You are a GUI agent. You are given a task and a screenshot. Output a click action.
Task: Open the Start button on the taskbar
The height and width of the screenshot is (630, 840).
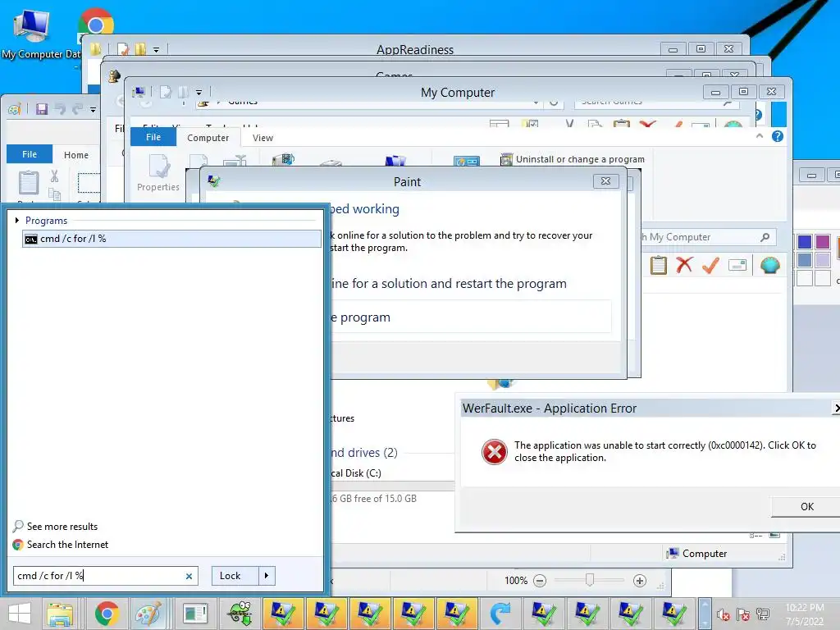click(x=20, y=614)
